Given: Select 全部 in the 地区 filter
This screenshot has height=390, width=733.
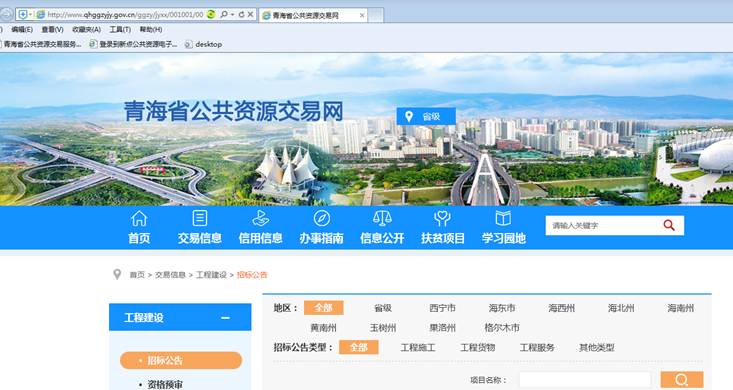Looking at the screenshot, I should point(323,308).
